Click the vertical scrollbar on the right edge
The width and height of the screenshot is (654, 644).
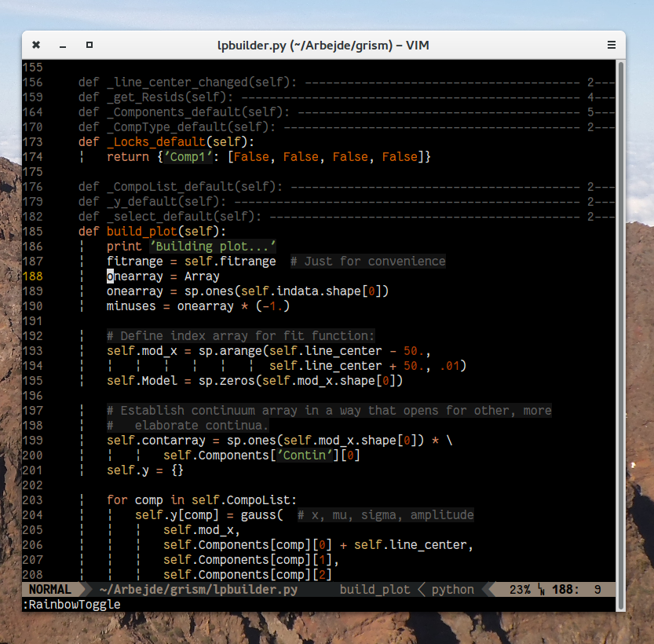(x=620, y=336)
